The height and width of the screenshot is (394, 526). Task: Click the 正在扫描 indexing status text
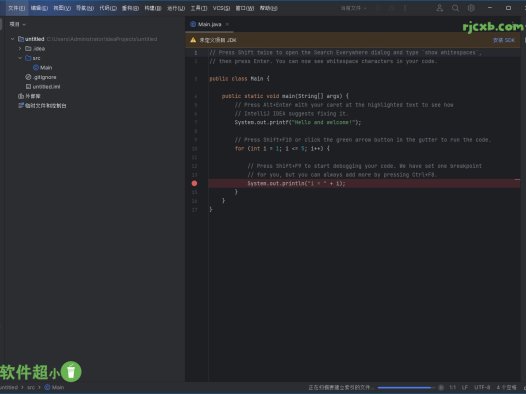click(x=340, y=388)
